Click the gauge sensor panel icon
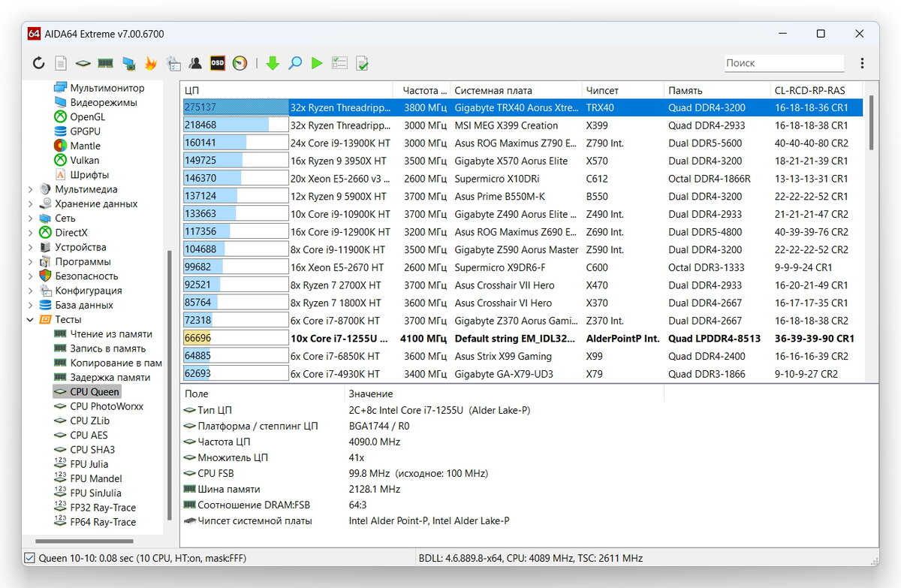The height and width of the screenshot is (588, 901). (240, 64)
